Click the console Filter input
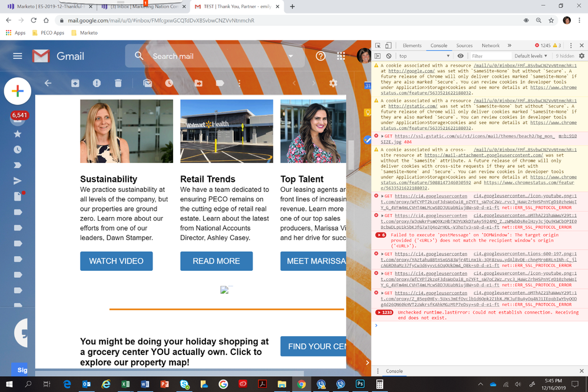The image size is (588, 392). (x=489, y=56)
